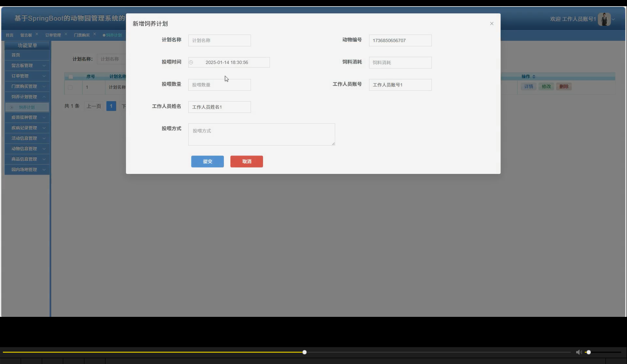
Task: Focus the 计划名称 input in the dialog
Action: pyautogui.click(x=220, y=40)
